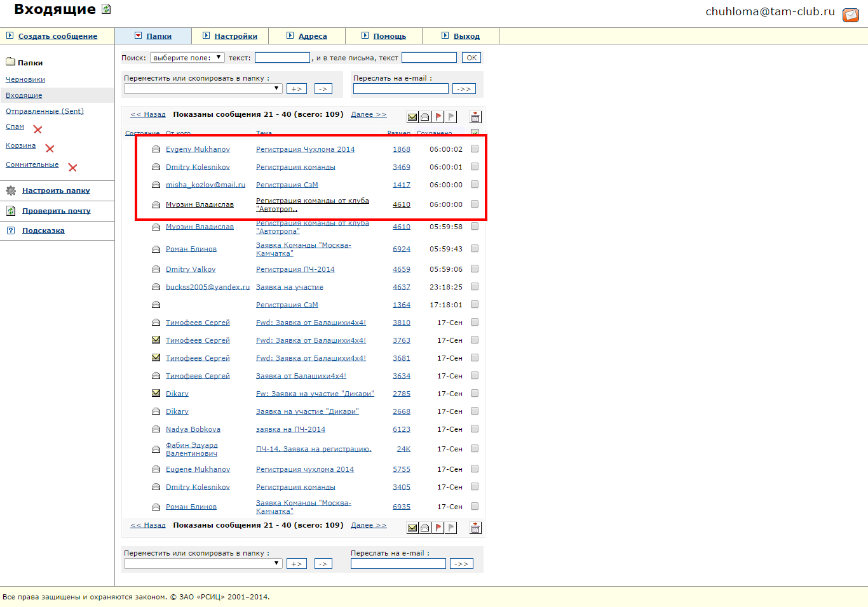868x607 pixels.
Task: Check the box for the buckss2005@yandex.ru message
Action: tap(475, 286)
